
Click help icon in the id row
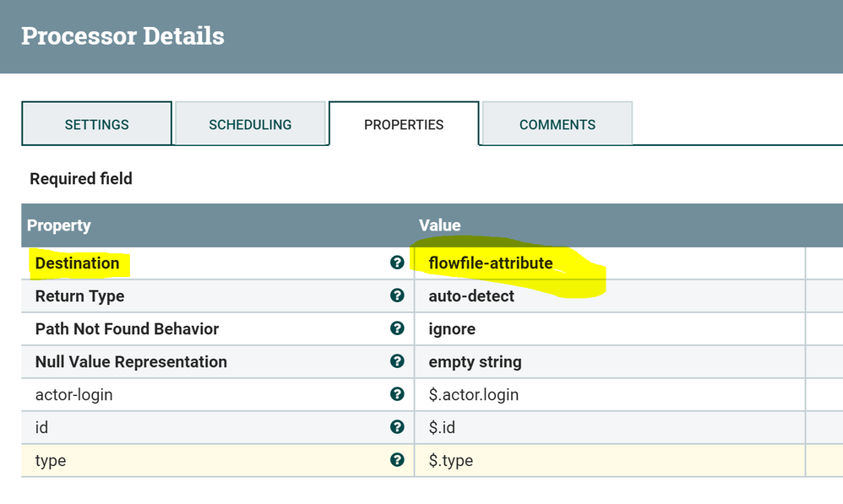click(x=397, y=427)
